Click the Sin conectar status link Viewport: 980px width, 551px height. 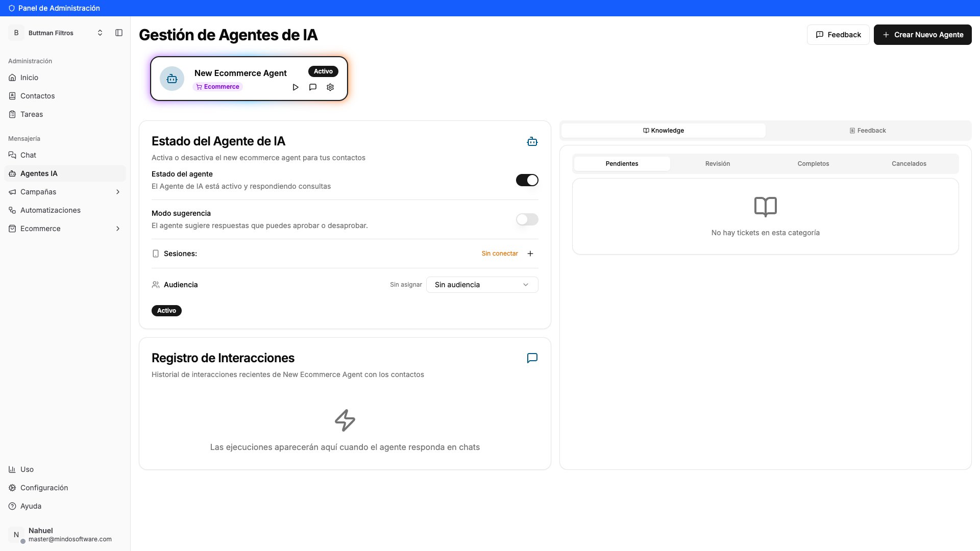point(500,254)
